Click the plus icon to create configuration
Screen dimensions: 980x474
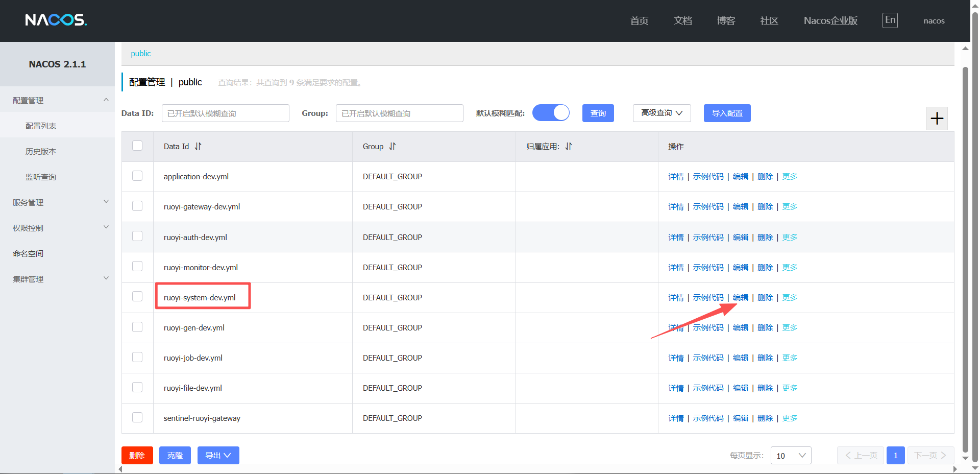coord(937,118)
